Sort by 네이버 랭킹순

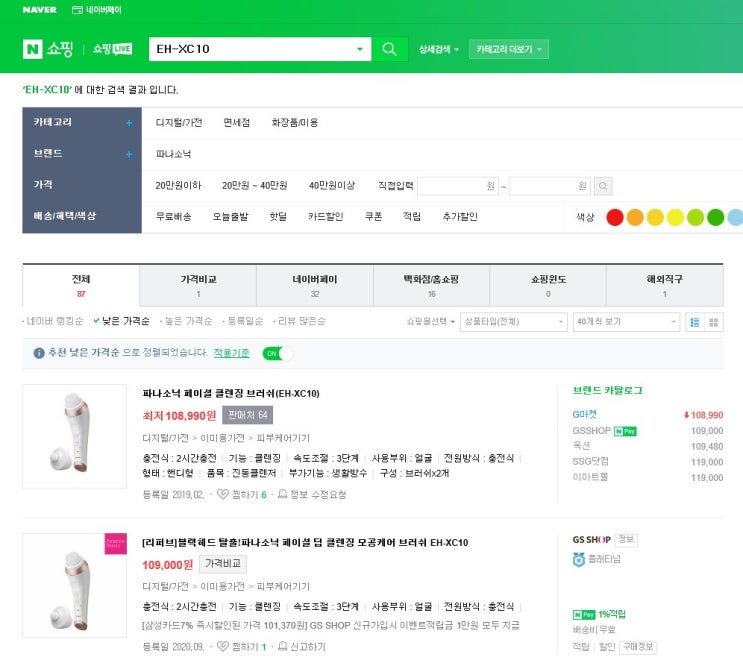(x=53, y=321)
